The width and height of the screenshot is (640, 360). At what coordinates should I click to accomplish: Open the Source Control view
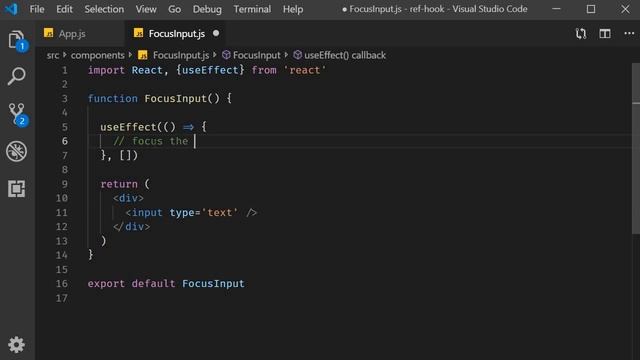(x=17, y=114)
